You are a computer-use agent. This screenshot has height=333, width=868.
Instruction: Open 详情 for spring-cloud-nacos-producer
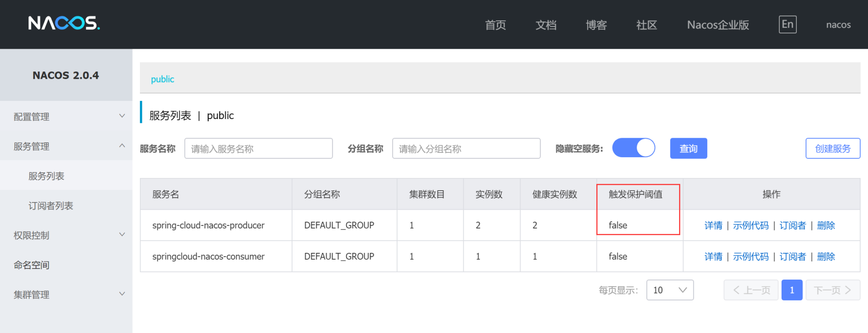[x=713, y=225]
